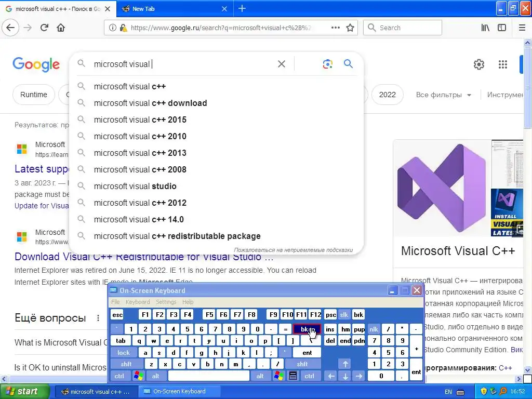Report suggestions via Пожаловаться на неприемлемые подсказки
Image resolution: width=532 pixels, height=399 pixels.
click(293, 250)
